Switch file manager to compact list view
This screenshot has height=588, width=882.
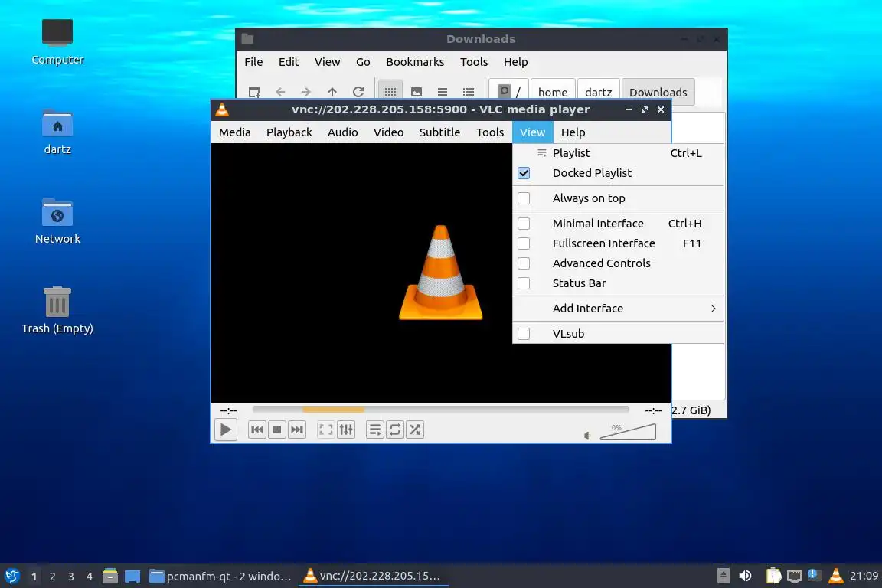pos(443,92)
